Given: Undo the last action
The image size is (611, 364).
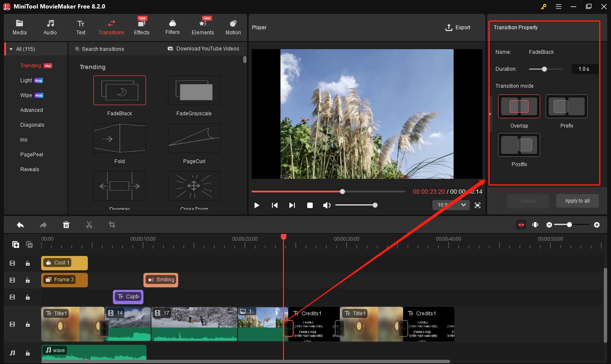Looking at the screenshot, I should (x=20, y=225).
